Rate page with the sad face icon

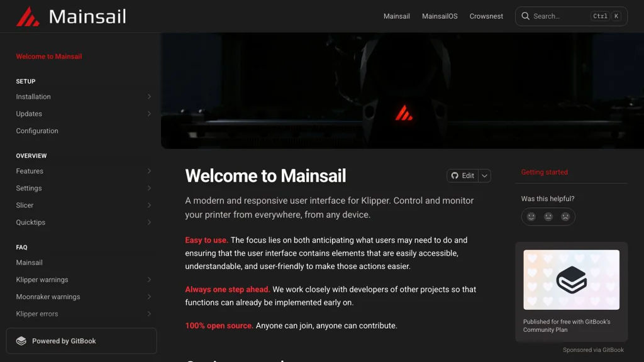point(565,217)
